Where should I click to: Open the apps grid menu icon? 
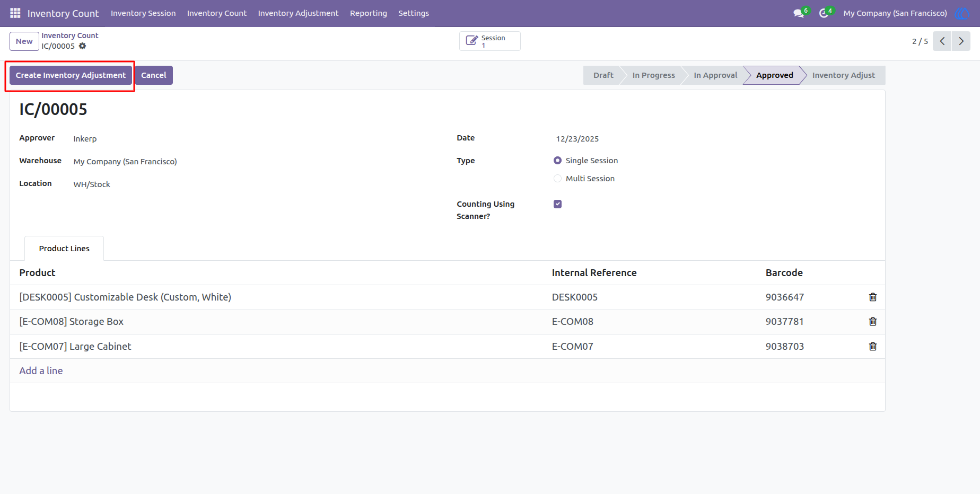[15, 13]
